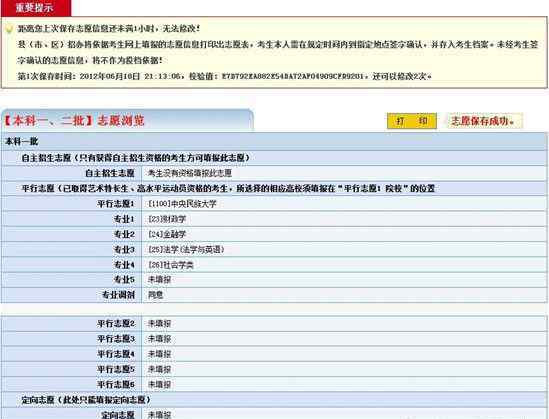
Task: Click the 志愿保存成功 status message
Action: [484, 121]
